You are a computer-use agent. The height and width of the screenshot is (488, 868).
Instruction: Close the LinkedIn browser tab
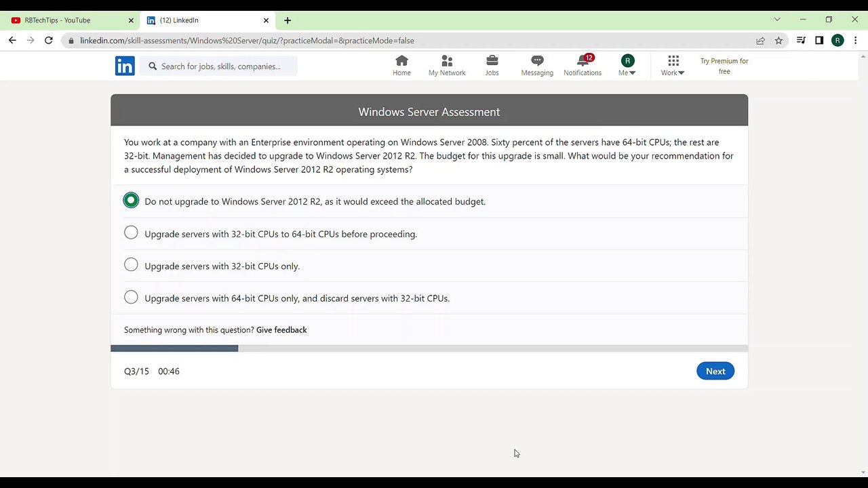(x=266, y=20)
